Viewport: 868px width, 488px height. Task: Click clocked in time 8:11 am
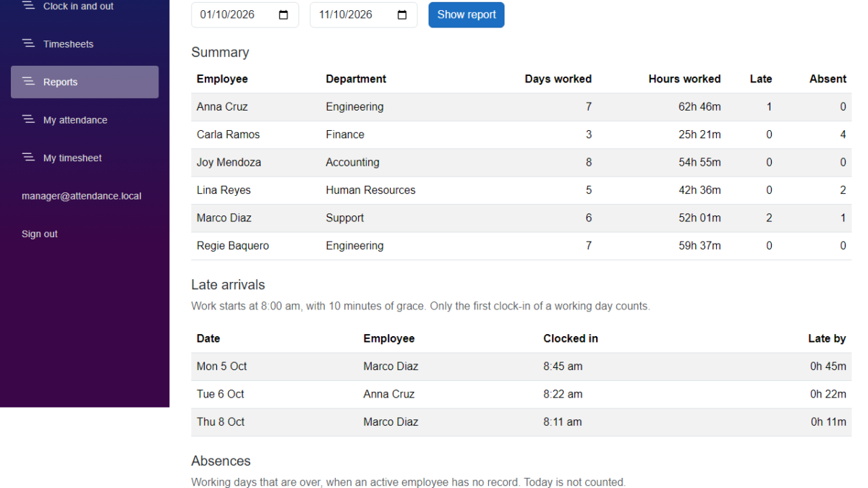[563, 421]
